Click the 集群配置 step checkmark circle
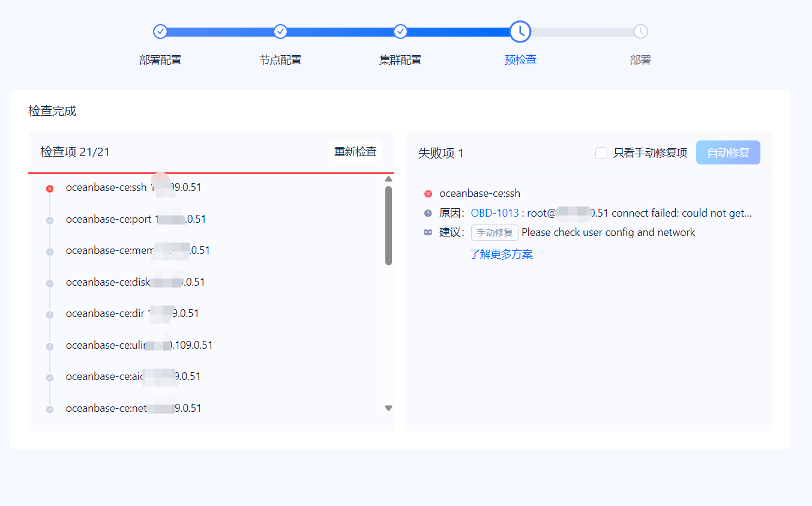Image resolution: width=812 pixels, height=506 pixels. (400, 31)
